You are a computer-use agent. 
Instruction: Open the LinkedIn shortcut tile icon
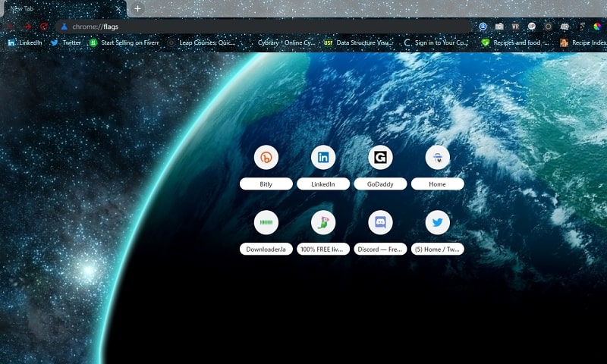[x=323, y=158]
